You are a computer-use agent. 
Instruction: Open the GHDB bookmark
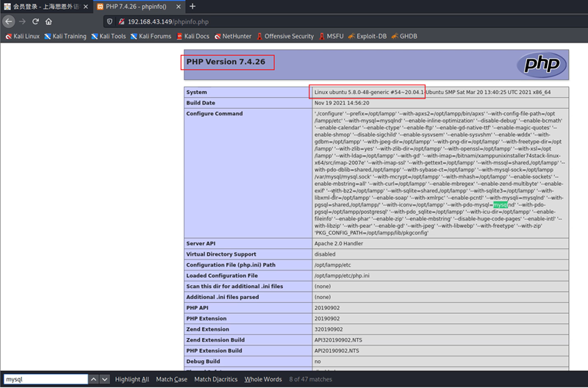point(404,36)
